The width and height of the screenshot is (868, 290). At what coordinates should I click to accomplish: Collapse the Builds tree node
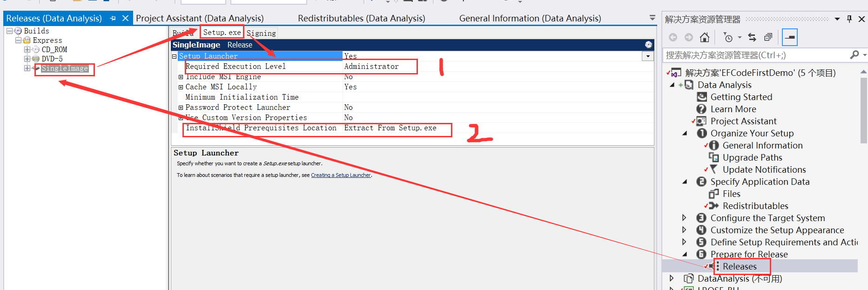click(9, 31)
